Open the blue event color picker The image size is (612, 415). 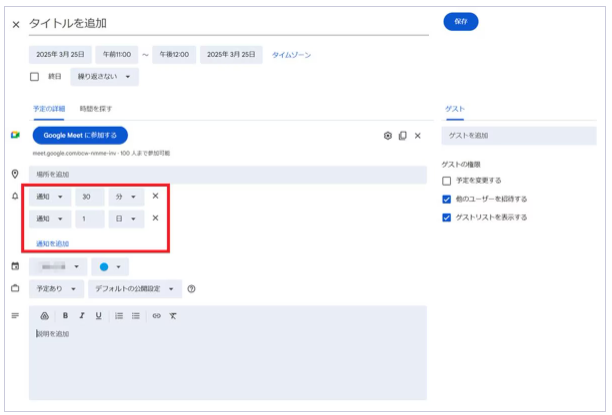coord(110,267)
